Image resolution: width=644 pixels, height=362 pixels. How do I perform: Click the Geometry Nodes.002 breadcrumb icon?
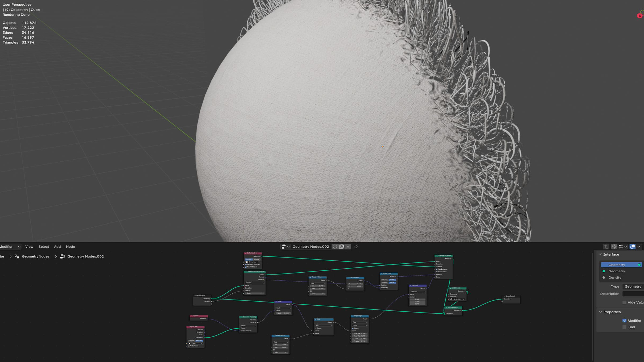62,256
